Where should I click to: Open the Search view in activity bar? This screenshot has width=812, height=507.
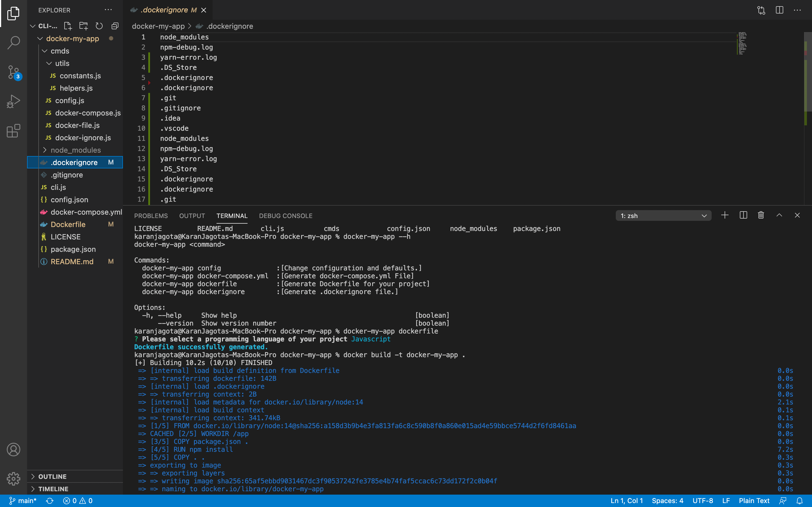(14, 43)
